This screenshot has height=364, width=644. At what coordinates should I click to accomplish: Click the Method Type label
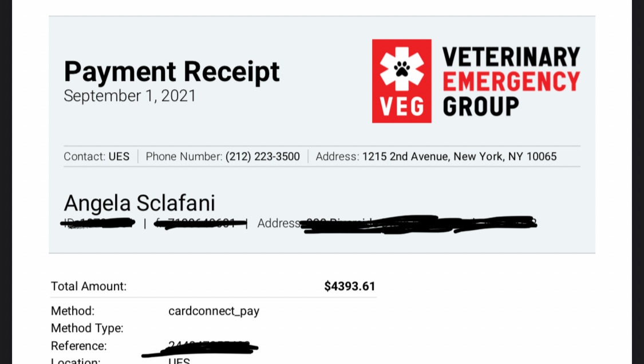pyautogui.click(x=87, y=328)
